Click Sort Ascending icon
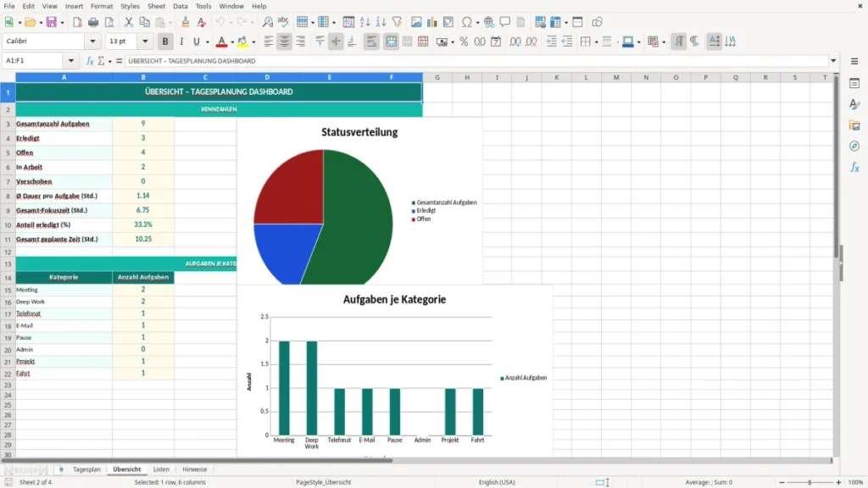 click(364, 22)
